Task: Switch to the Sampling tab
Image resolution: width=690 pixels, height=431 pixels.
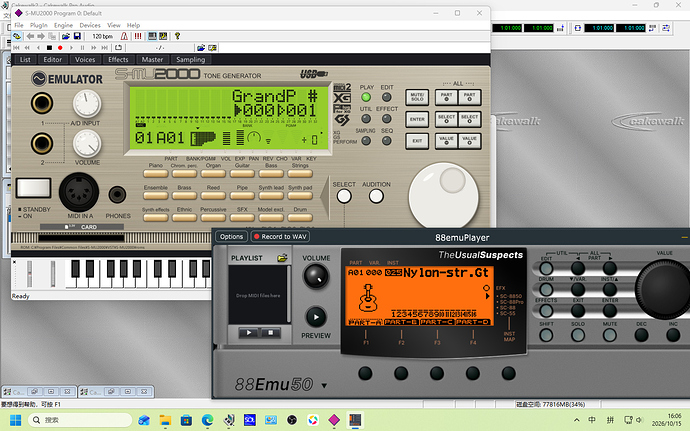Action: point(191,59)
